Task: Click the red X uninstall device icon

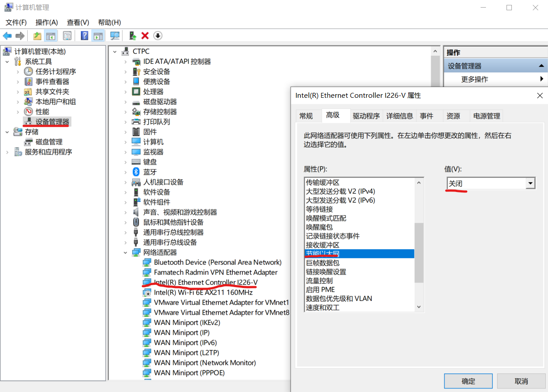Action: [x=145, y=36]
